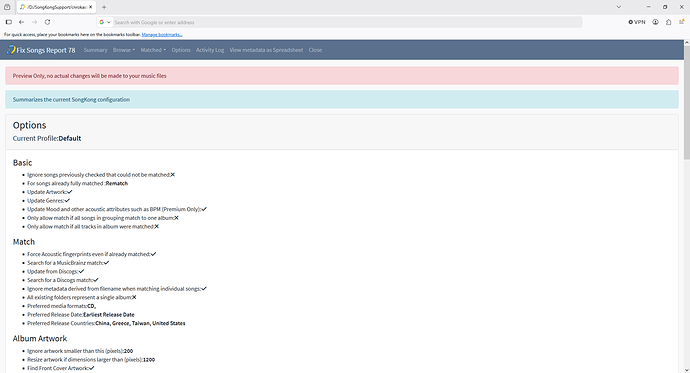This screenshot has width=690, height=373.
Task: Click the 'Update from Discogs' line
Action: point(55,271)
